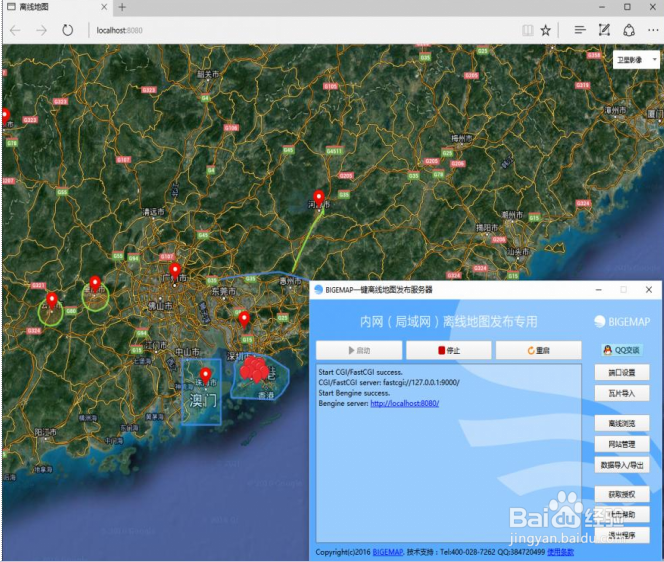
Task: Open 端口设置 port settings
Action: coord(622,372)
